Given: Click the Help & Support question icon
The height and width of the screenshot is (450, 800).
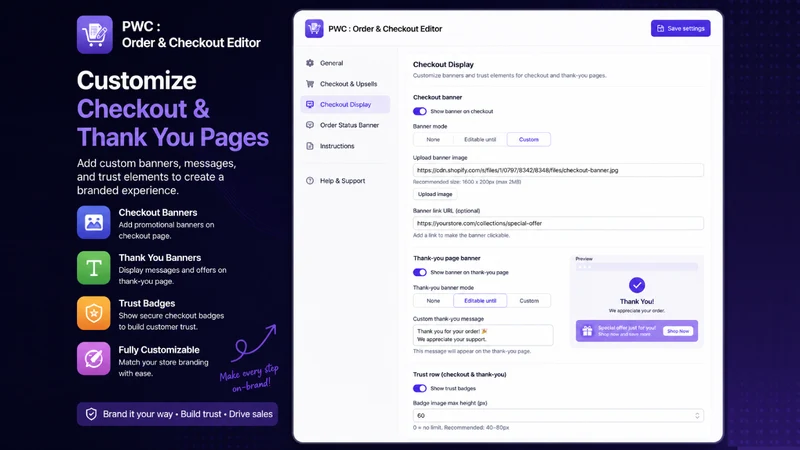Looking at the screenshot, I should [x=310, y=181].
